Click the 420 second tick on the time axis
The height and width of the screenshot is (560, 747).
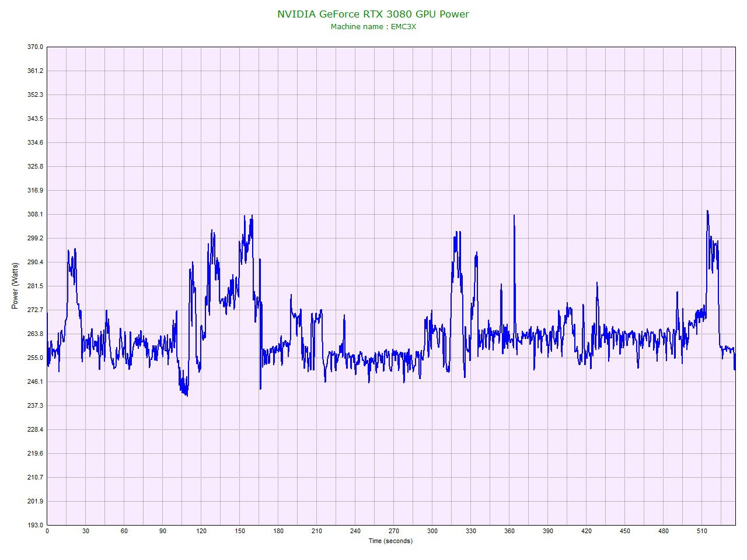(587, 531)
